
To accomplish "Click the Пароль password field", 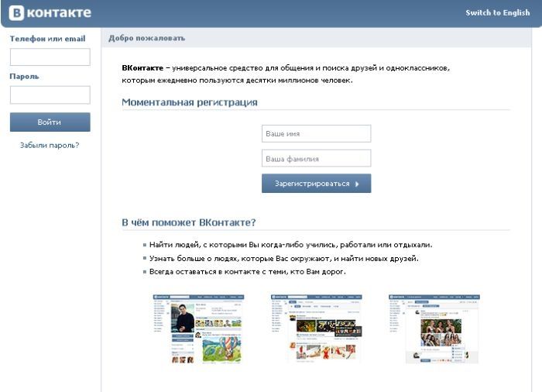I will 50,95.
